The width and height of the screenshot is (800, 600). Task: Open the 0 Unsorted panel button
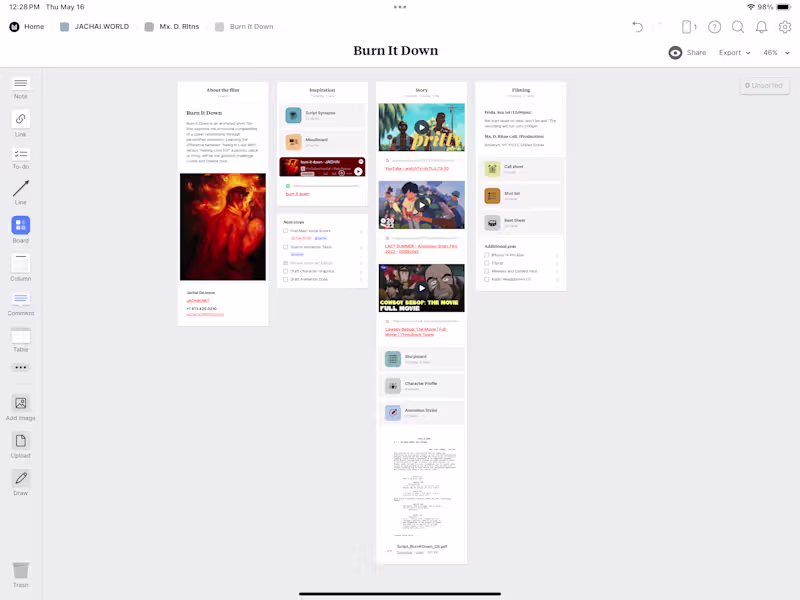pyautogui.click(x=764, y=86)
